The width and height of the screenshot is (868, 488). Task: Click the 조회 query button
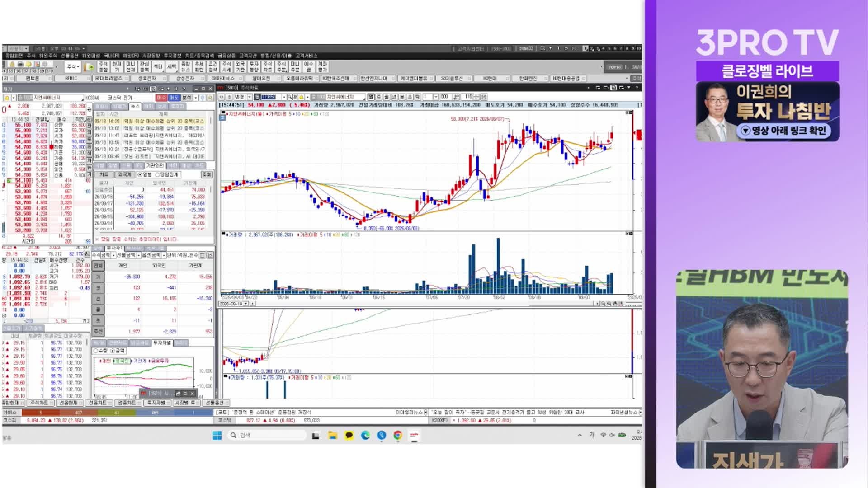click(207, 174)
